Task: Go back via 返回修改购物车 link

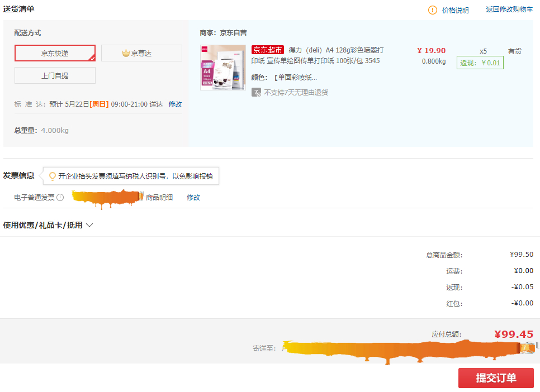Action: coord(509,9)
